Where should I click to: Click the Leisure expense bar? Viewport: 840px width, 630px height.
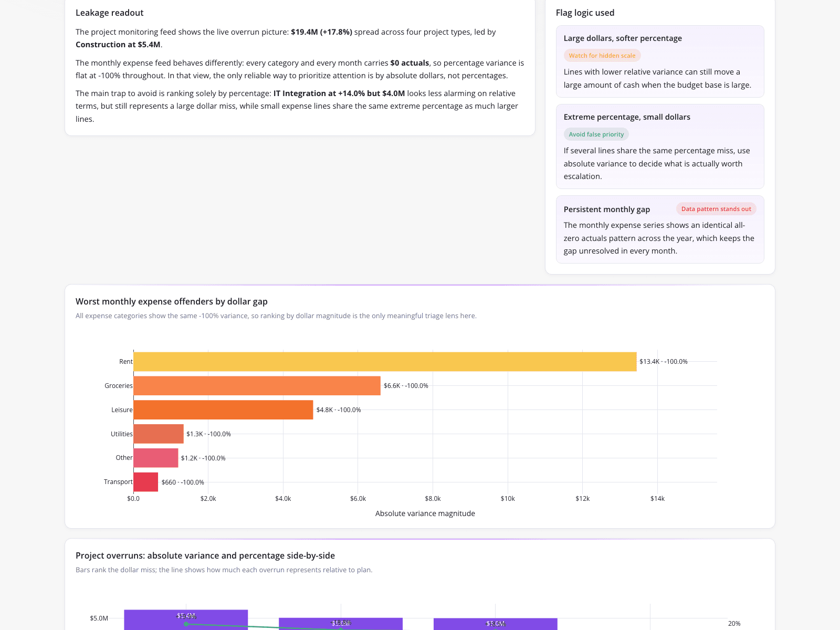(x=223, y=410)
